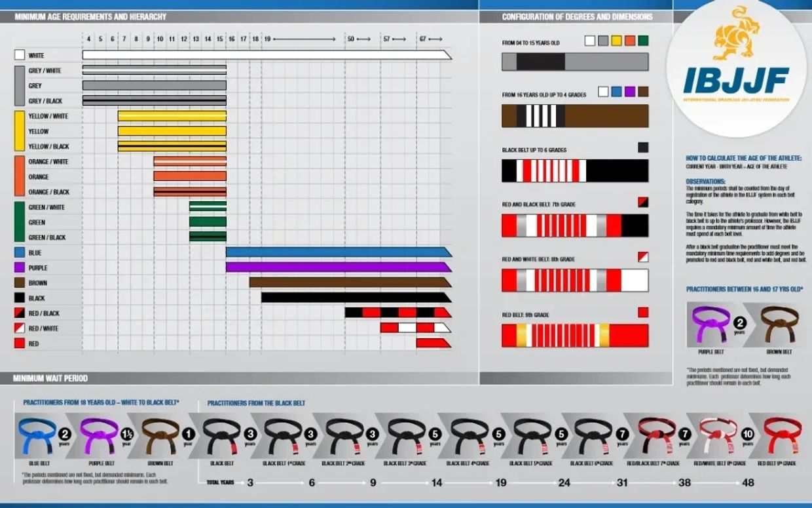Click the Black Belt 2nd grade icon

coord(346,436)
